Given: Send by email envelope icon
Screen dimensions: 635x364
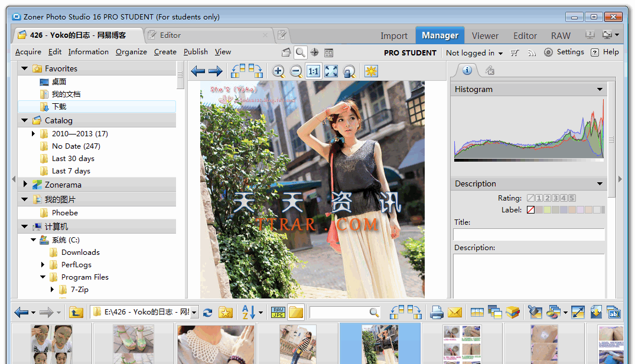Looking at the screenshot, I should pos(454,312).
